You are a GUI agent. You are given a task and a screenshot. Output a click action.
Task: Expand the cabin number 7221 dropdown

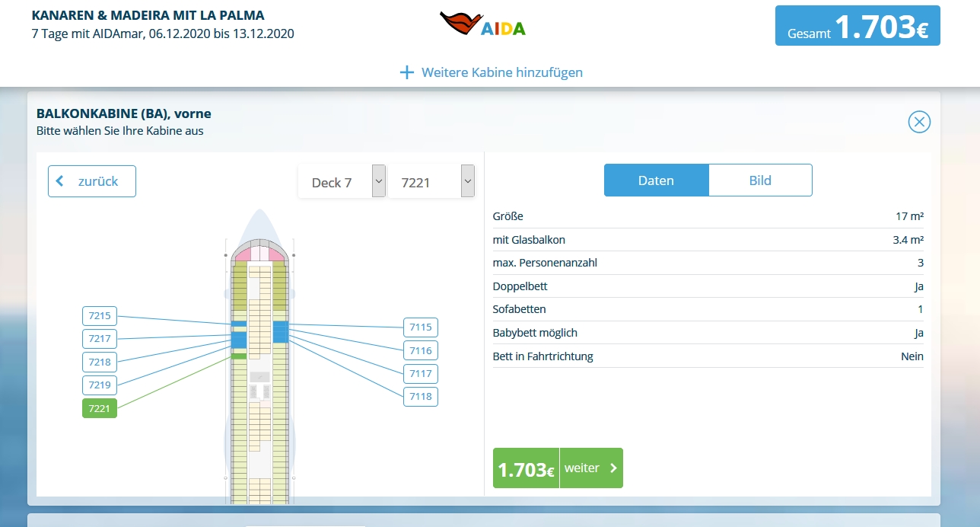pos(431,183)
